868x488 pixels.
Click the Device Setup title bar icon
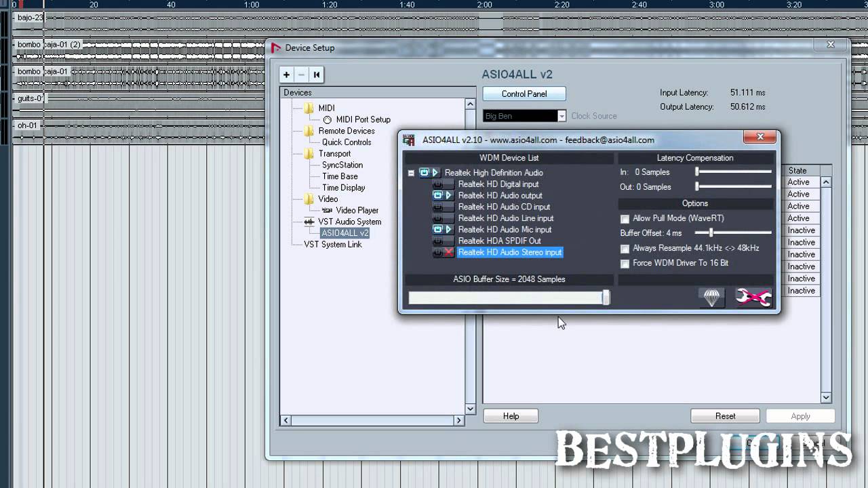(275, 48)
